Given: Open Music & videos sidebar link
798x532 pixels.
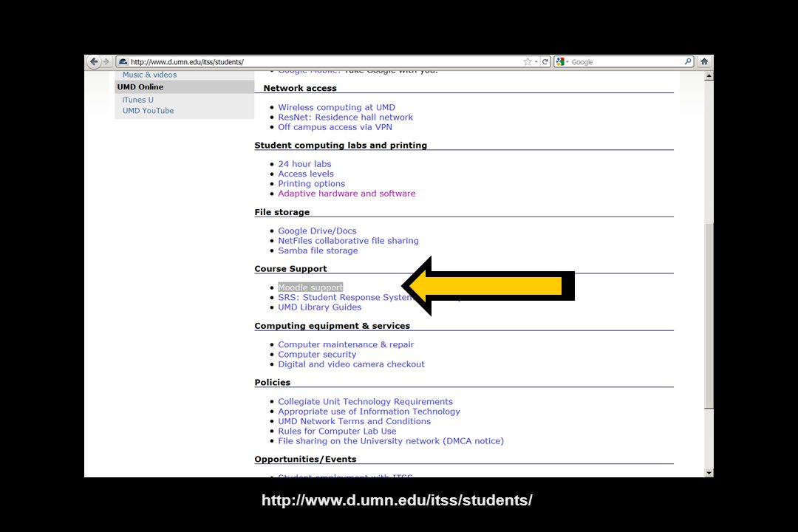Looking at the screenshot, I should click(149, 75).
